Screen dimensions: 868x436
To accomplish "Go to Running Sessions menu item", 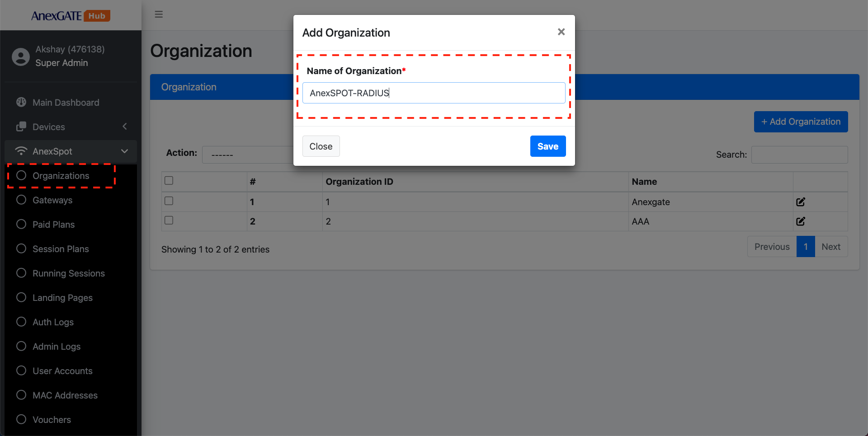I will tap(69, 273).
